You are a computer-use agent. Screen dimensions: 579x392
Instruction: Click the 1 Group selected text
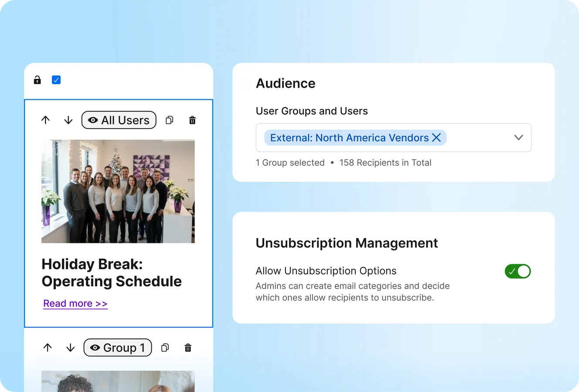coord(290,163)
